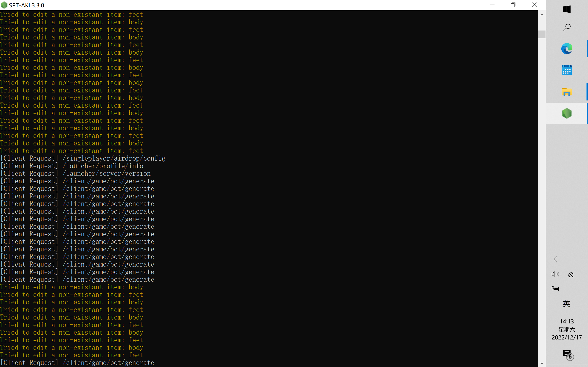588x367 pixels.
Task: Open the Calendar app in taskbar
Action: (567, 70)
